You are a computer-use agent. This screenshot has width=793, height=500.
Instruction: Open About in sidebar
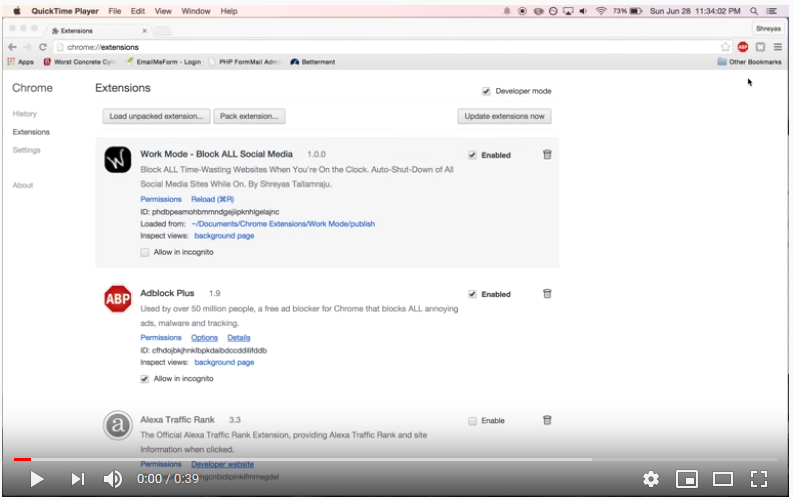tap(23, 185)
